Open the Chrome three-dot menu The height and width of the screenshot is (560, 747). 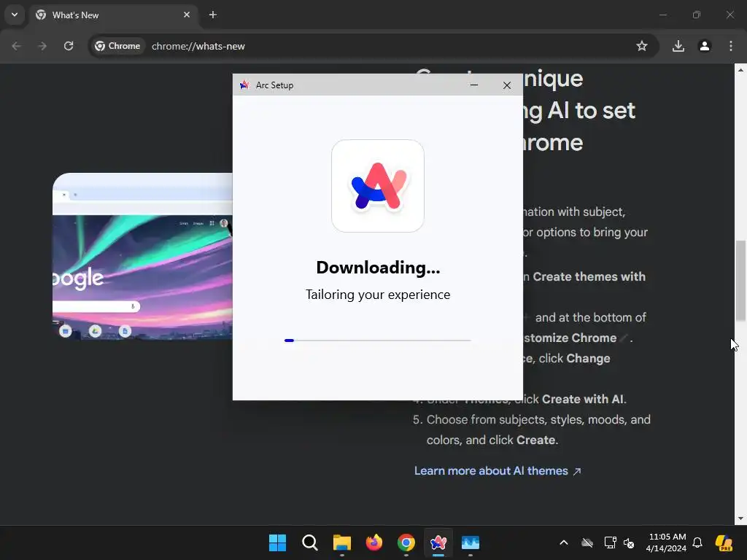click(x=731, y=46)
